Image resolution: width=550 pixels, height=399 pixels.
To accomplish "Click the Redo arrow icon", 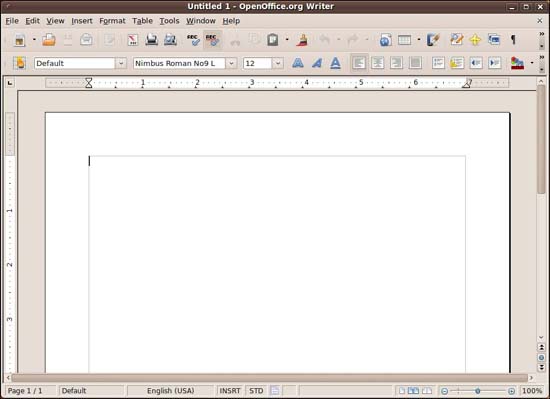I will point(352,40).
